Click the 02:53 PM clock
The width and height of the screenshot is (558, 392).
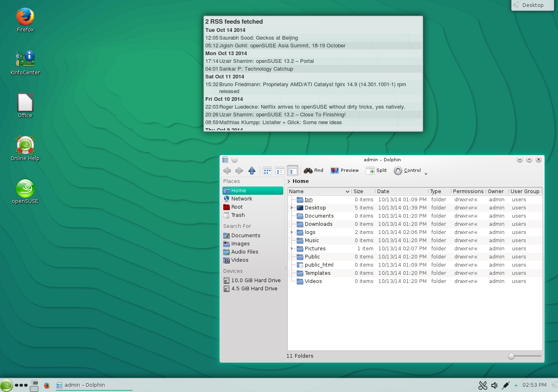(x=534, y=385)
